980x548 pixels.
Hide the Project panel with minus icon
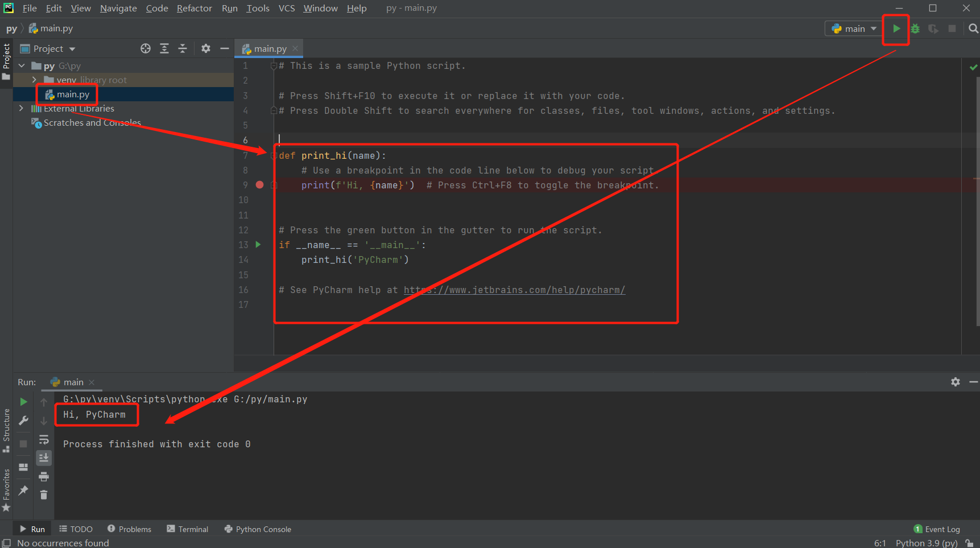tap(225, 48)
